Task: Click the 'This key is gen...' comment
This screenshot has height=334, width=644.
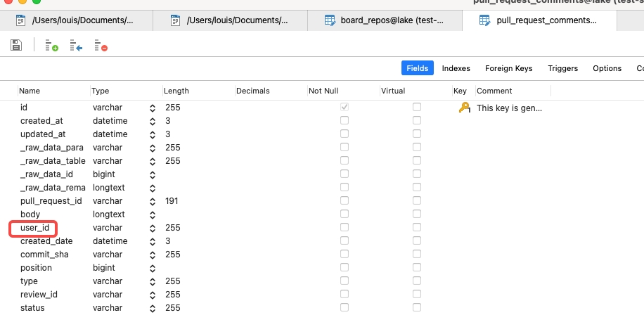Action: click(509, 108)
